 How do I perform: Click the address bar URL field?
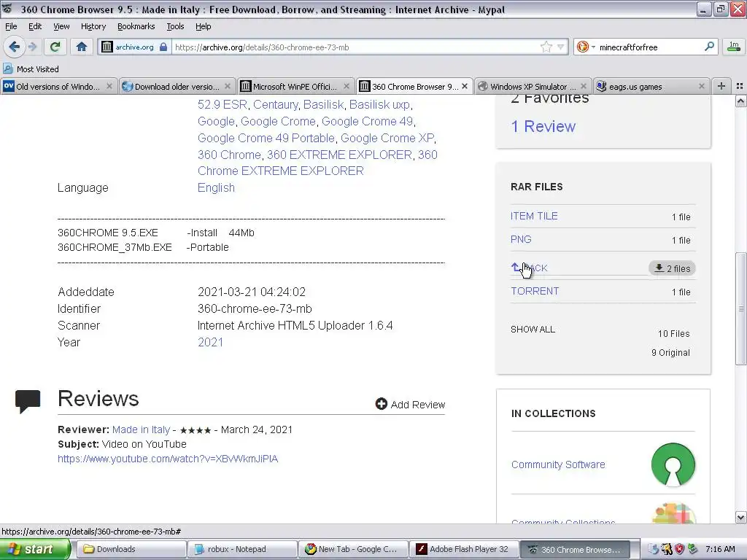tap(355, 47)
